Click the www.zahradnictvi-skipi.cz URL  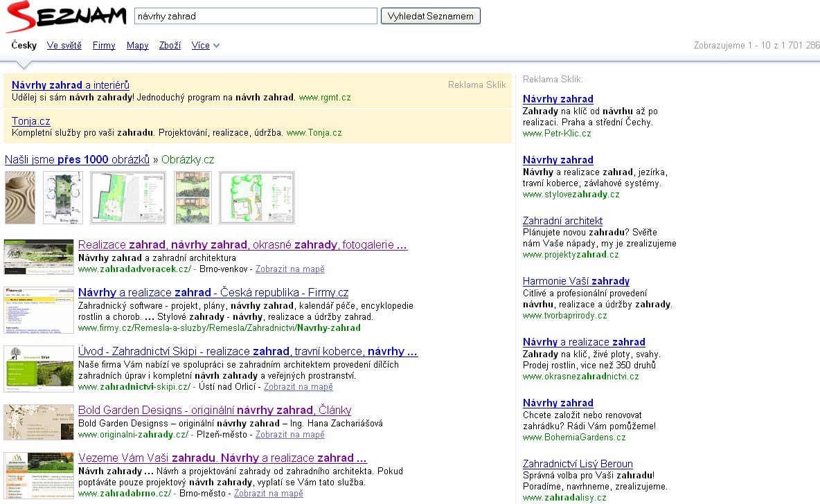coord(134,387)
